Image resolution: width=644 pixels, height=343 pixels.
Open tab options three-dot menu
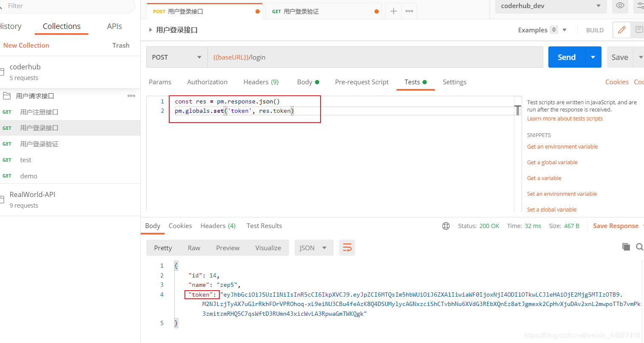pyautogui.click(x=409, y=11)
